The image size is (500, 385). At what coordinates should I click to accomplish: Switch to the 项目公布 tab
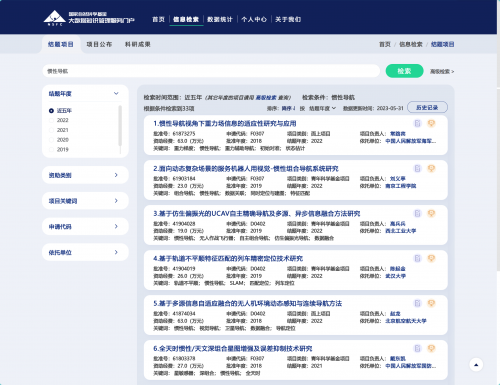(x=99, y=44)
